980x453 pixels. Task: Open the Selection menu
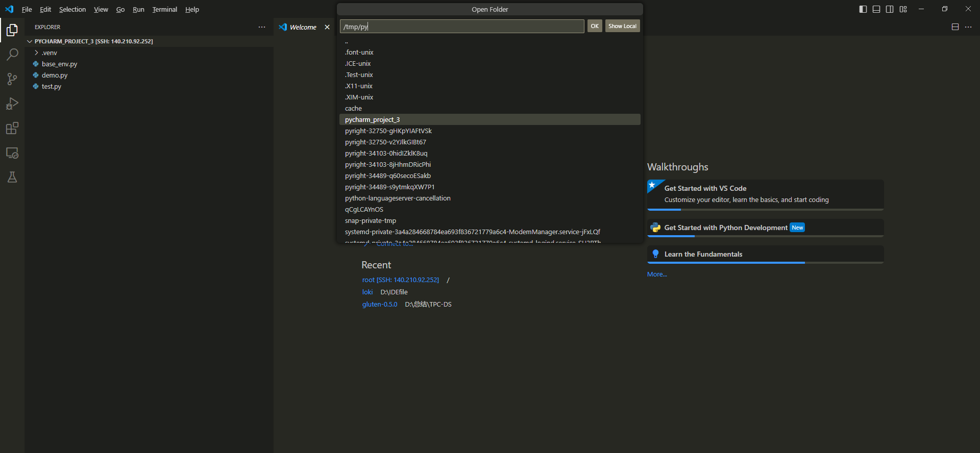tap(72, 9)
